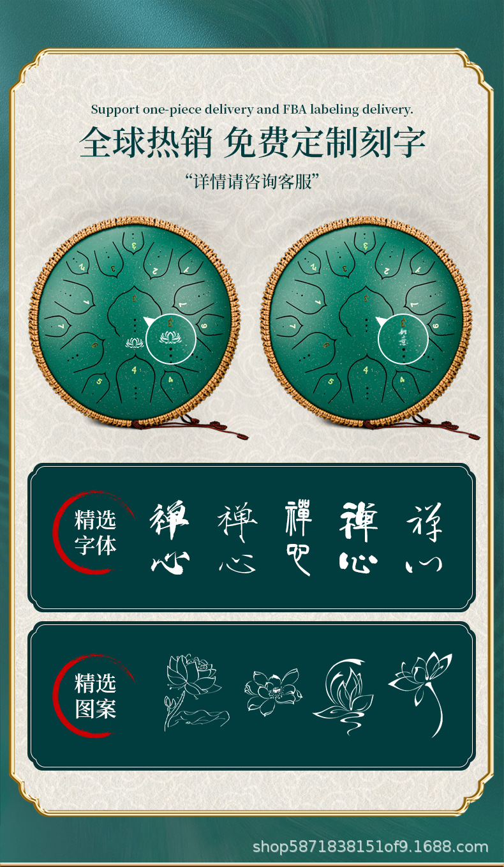Click the left green tongue drum image

[135, 324]
